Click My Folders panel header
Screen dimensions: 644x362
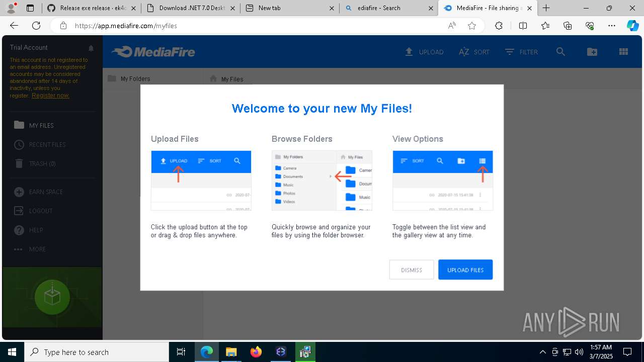(129, 79)
